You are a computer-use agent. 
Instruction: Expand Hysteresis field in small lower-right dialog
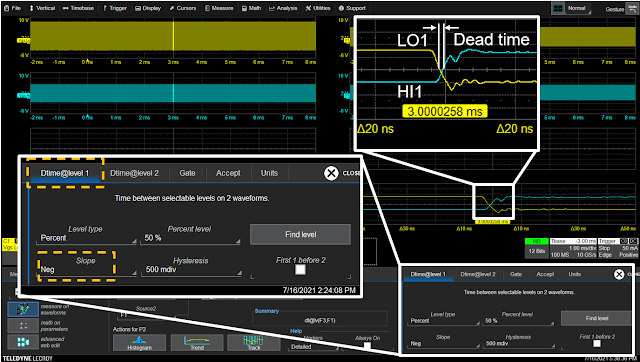518,344
